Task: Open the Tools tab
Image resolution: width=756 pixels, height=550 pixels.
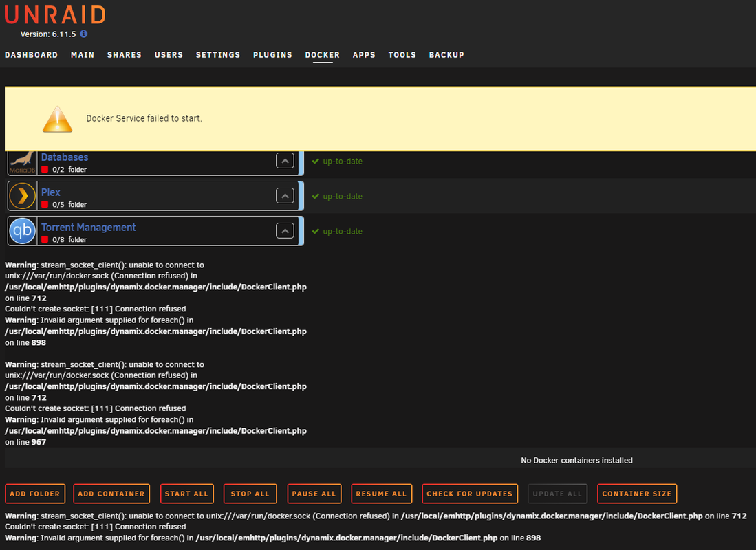Action: (402, 55)
